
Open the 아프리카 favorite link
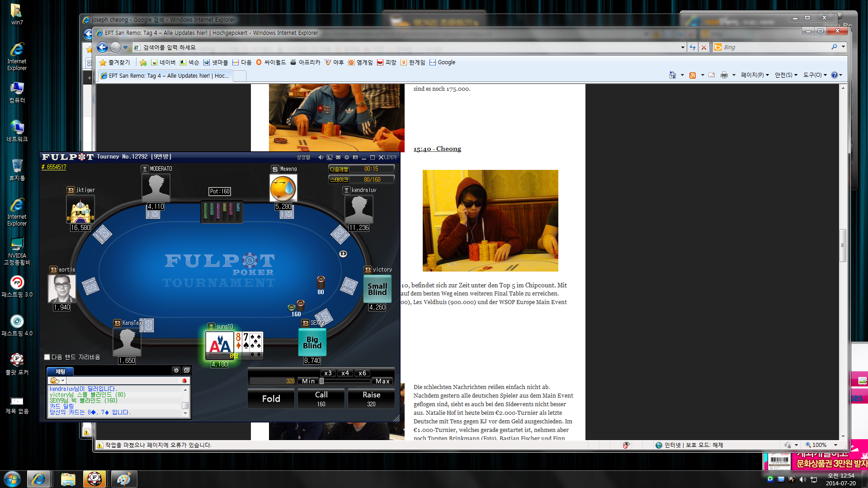(305, 62)
